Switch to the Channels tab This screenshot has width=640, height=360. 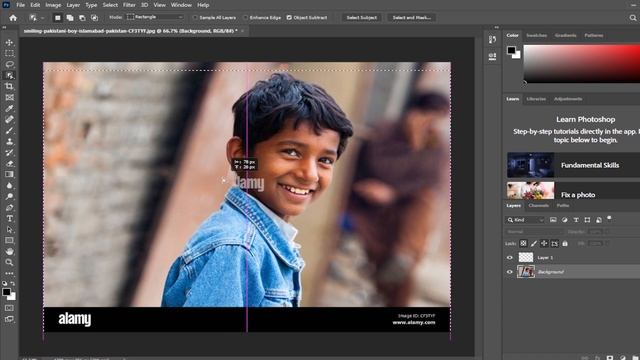point(538,206)
